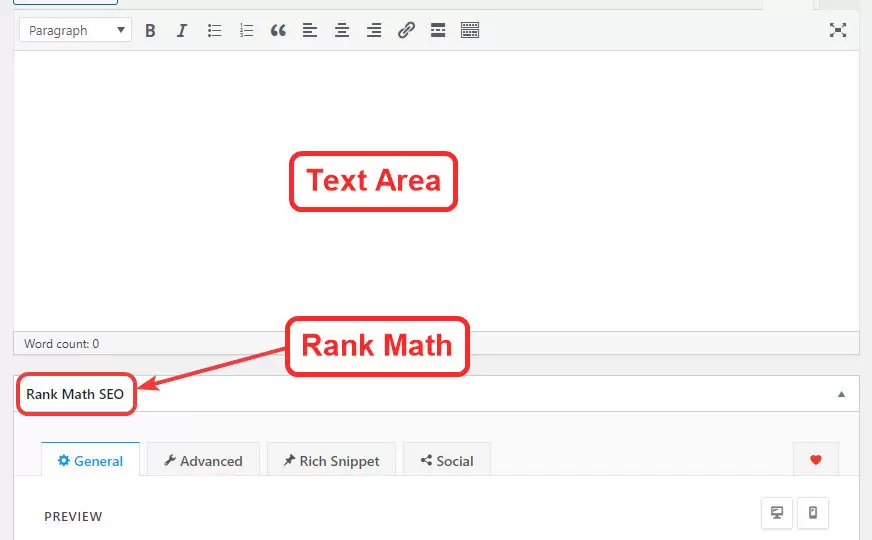Open the Social tab
872x540 pixels.
coord(447,460)
